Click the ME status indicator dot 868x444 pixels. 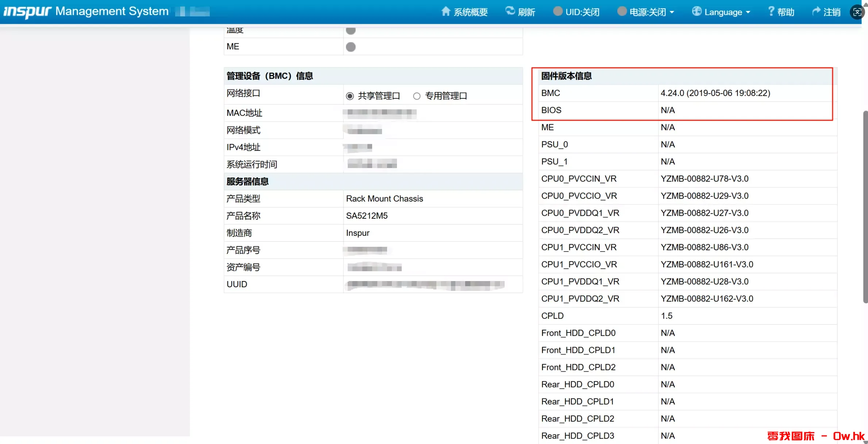pyautogui.click(x=351, y=47)
